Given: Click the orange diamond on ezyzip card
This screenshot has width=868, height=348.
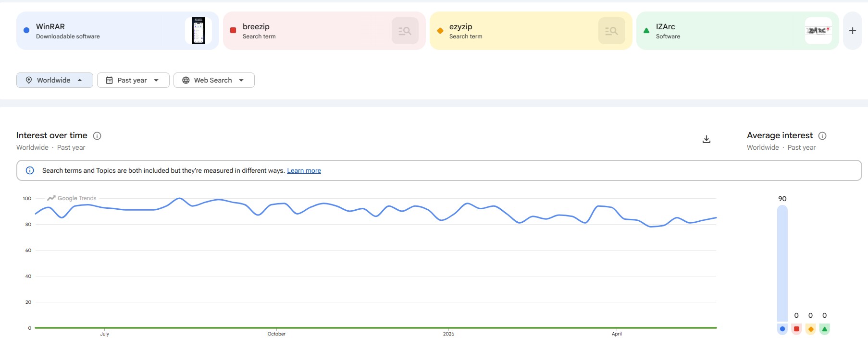Looking at the screenshot, I should click(440, 31).
